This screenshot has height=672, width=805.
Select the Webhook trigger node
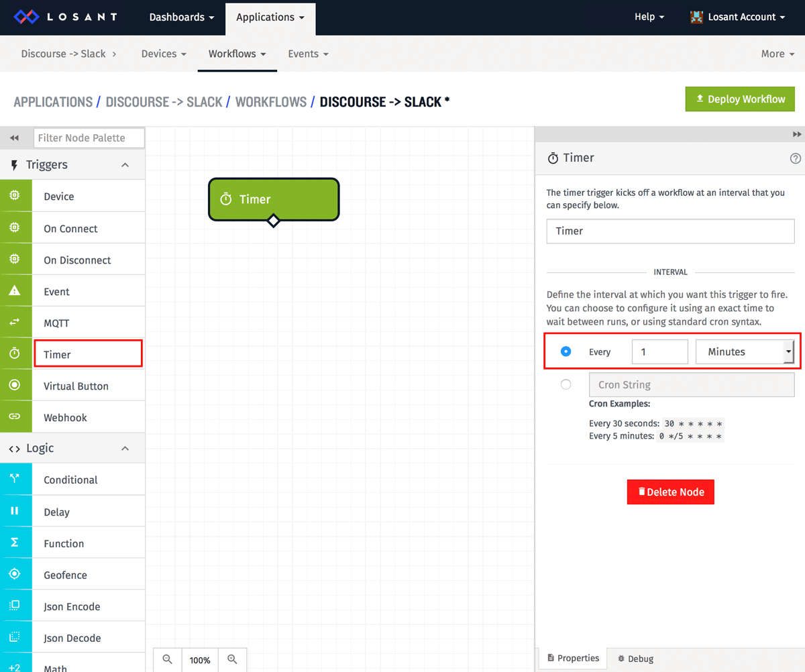pyautogui.click(x=72, y=417)
